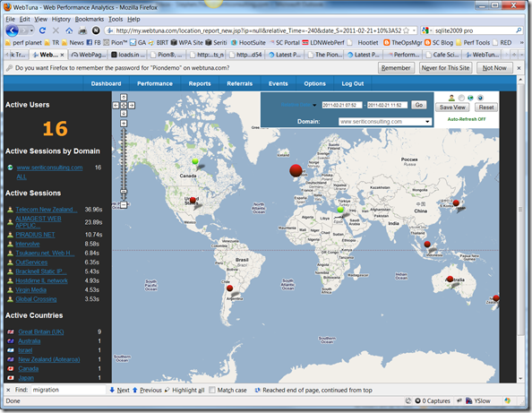Click the black N circle toolbar icon
Viewport: 532px width, 413px height.
[x=96, y=30]
